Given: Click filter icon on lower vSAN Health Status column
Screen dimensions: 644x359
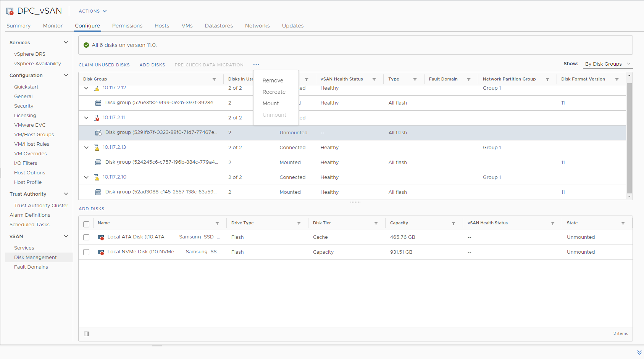Looking at the screenshot, I should [553, 223].
